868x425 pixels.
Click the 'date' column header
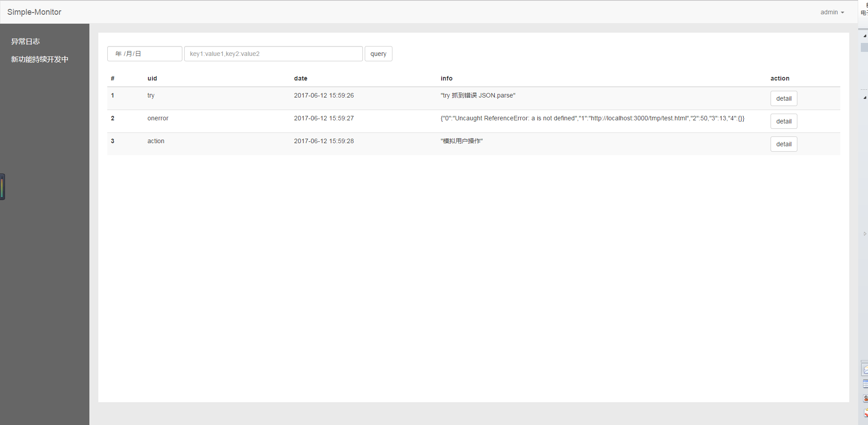(x=301, y=78)
